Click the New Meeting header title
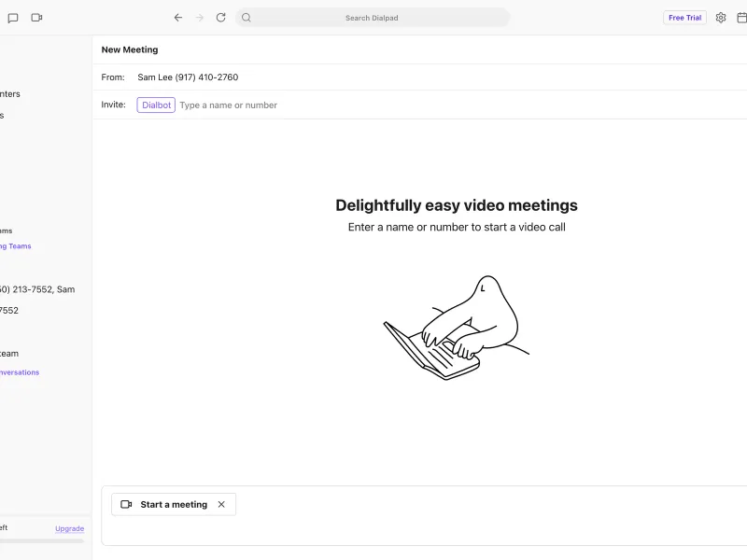Screen dimensions: 747x560 coord(130,49)
